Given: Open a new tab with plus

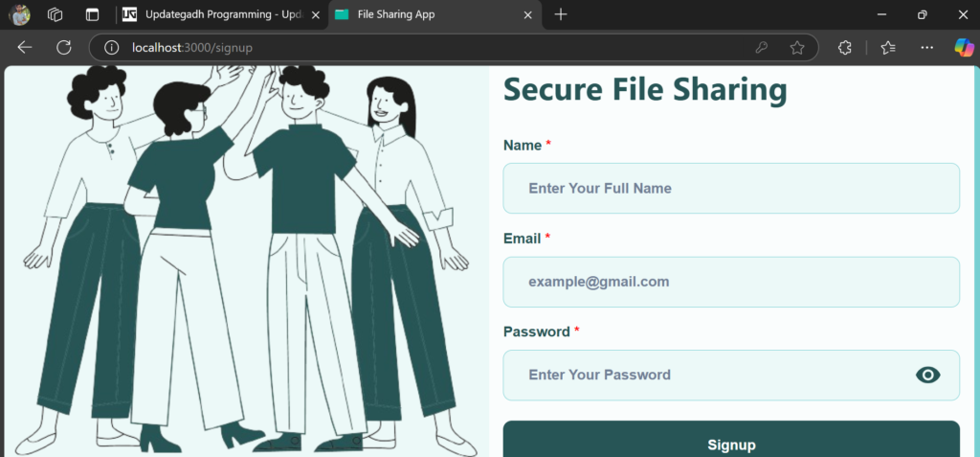Looking at the screenshot, I should tap(561, 14).
